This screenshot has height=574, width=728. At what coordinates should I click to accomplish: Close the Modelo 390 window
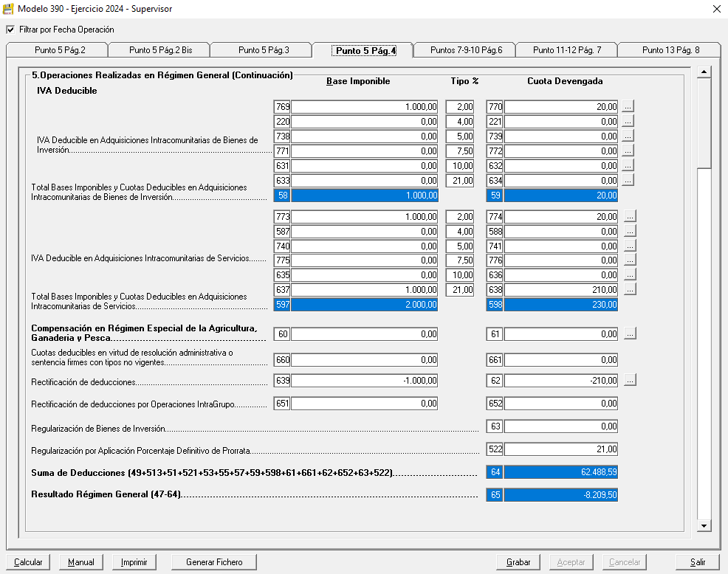pyautogui.click(x=716, y=9)
